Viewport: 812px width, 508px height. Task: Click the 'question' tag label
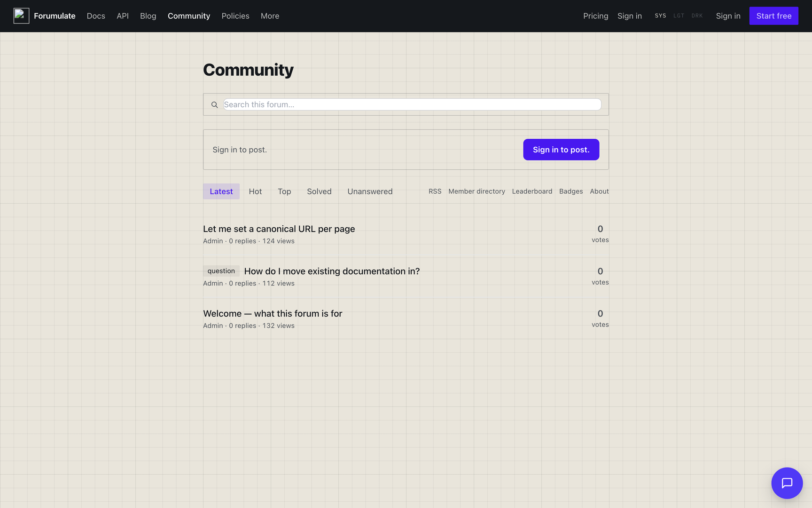tap(221, 271)
